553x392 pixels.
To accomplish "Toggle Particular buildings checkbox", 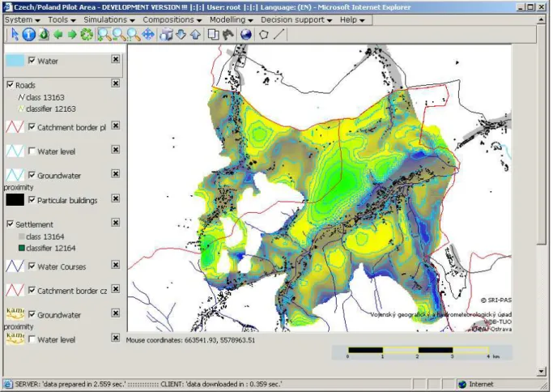I will tap(32, 200).
